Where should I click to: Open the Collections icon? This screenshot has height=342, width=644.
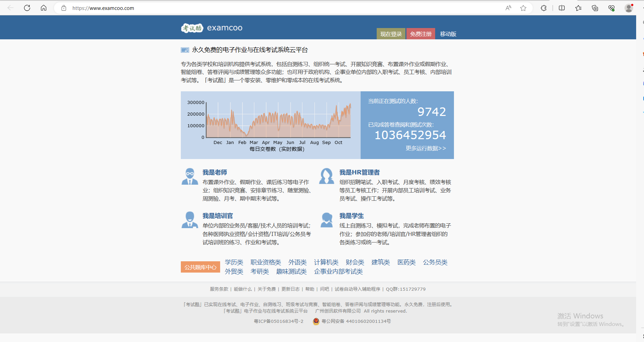click(x=595, y=8)
